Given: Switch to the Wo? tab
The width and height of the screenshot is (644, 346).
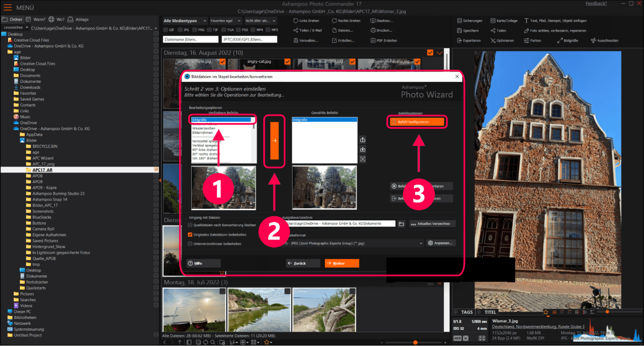Looking at the screenshot, I should (x=57, y=19).
